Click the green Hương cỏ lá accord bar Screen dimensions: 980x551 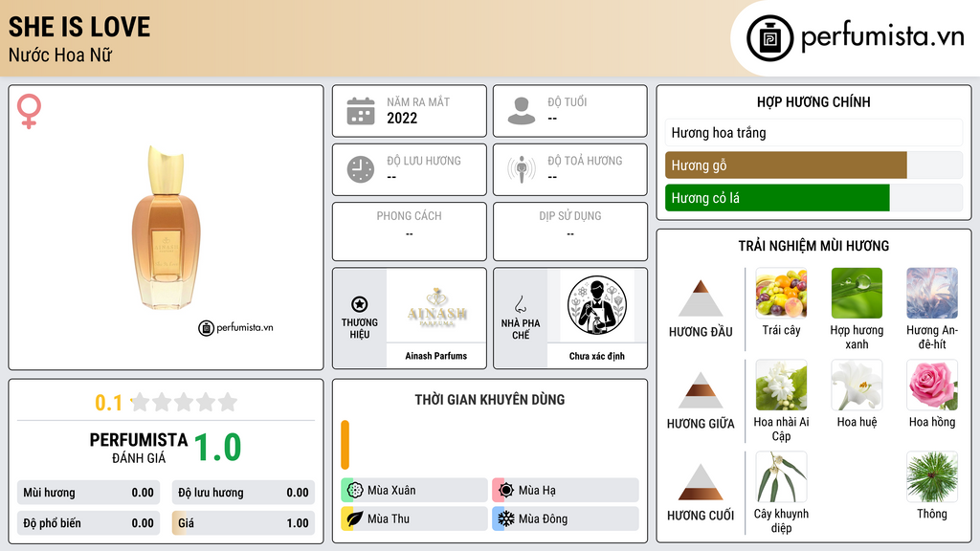(x=777, y=198)
